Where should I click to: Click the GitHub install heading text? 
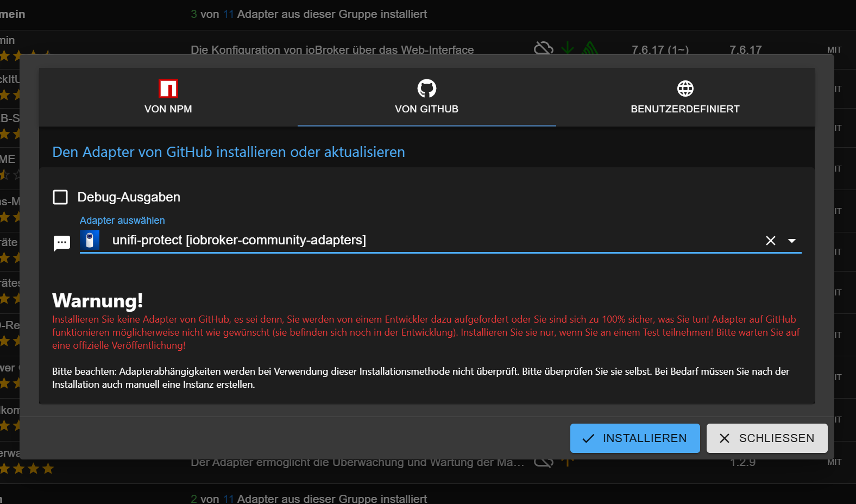(229, 152)
